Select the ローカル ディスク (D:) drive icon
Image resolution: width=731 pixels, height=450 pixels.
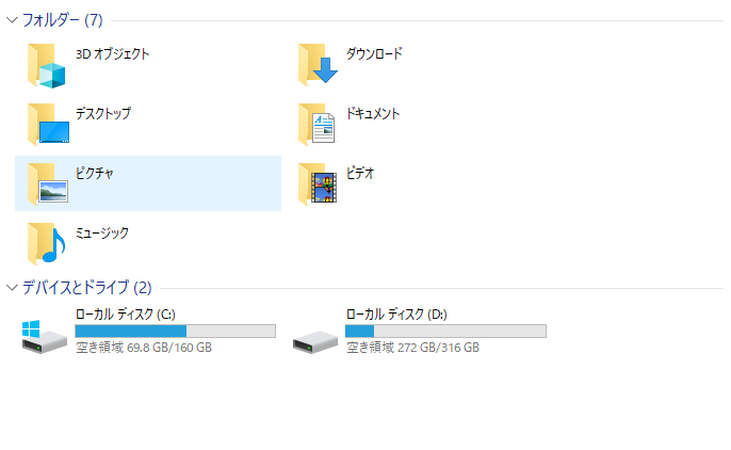point(315,342)
